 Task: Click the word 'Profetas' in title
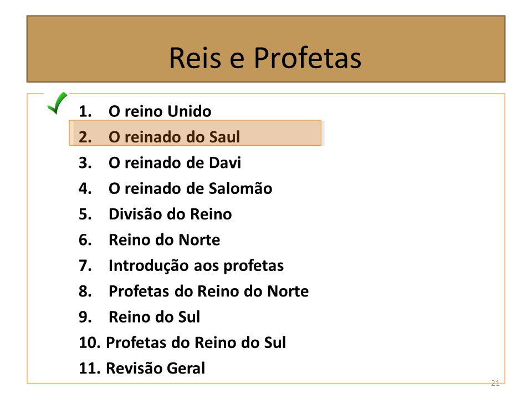[308, 58]
